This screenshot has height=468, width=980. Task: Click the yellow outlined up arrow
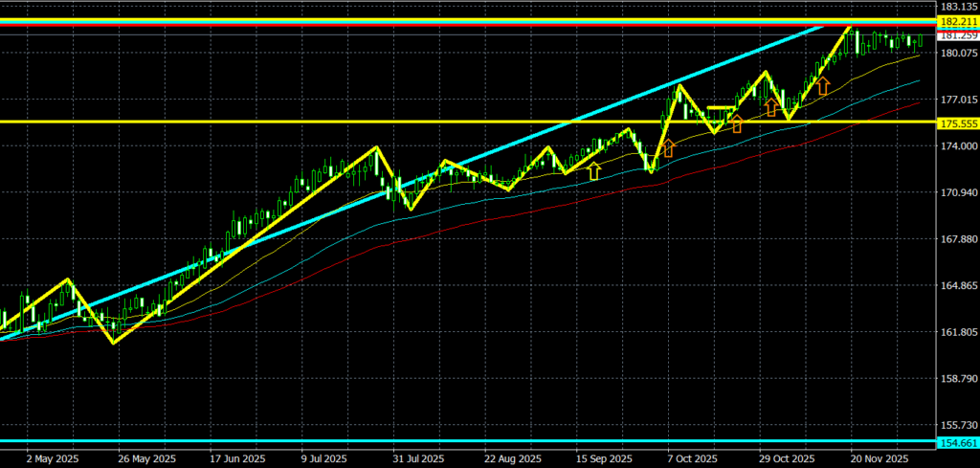[x=594, y=171]
